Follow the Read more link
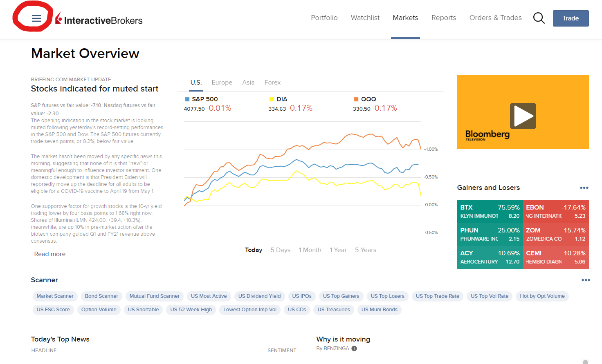The image size is (602, 364). click(50, 254)
